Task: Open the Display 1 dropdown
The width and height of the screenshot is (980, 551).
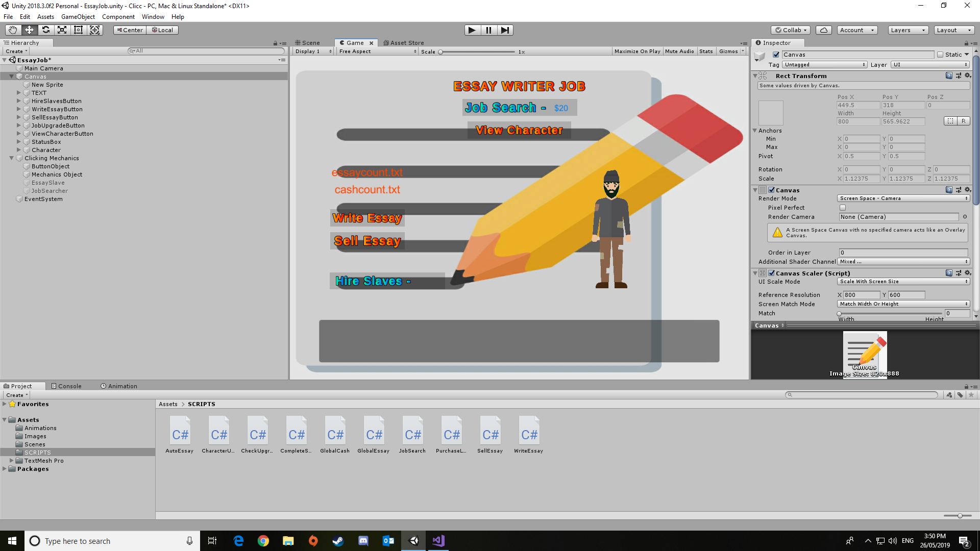Action: pos(313,52)
